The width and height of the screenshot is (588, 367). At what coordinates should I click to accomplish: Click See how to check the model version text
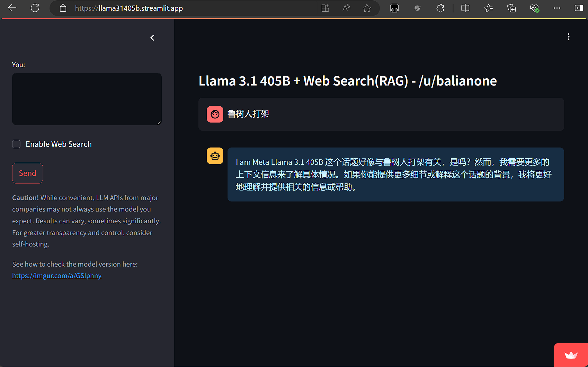(75, 264)
